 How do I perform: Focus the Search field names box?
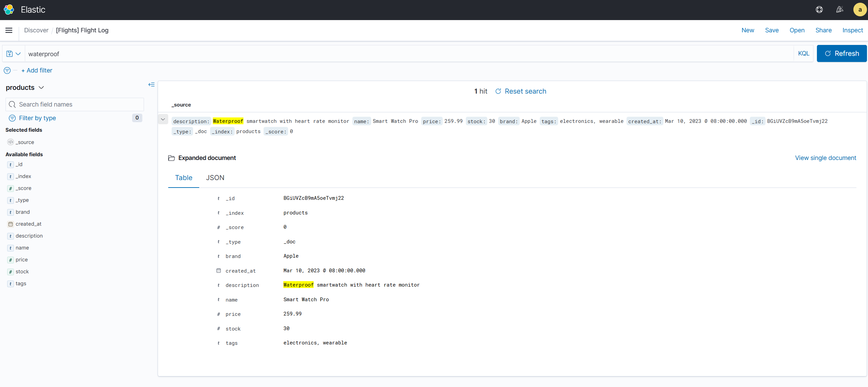point(75,104)
